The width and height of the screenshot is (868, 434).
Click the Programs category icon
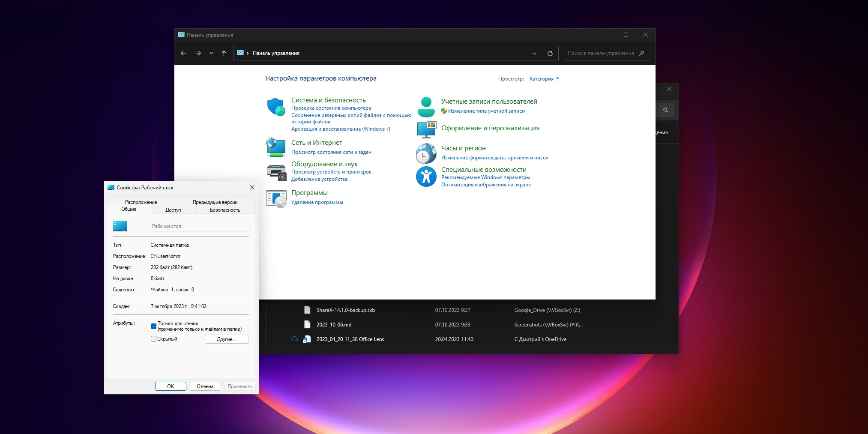[x=276, y=199]
